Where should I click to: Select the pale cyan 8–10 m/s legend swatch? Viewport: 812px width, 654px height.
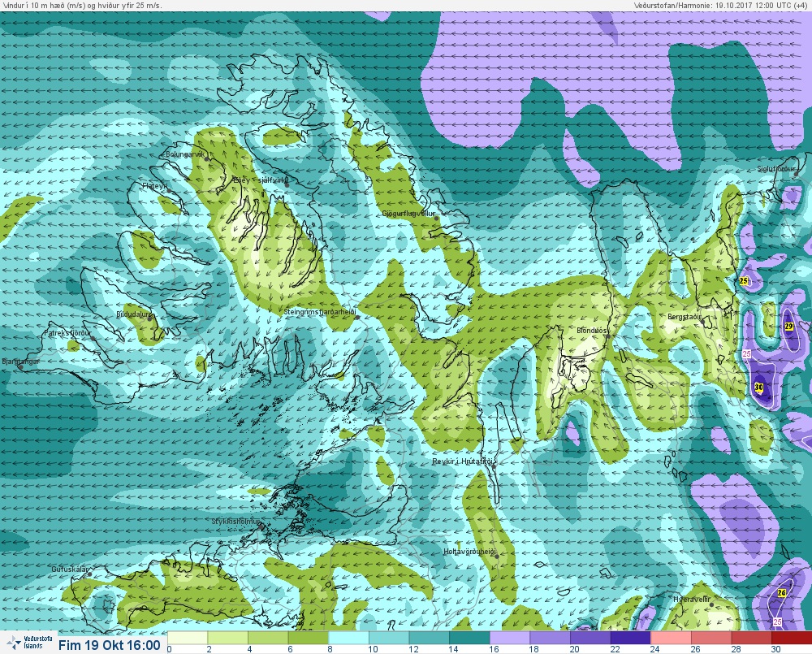(348, 638)
